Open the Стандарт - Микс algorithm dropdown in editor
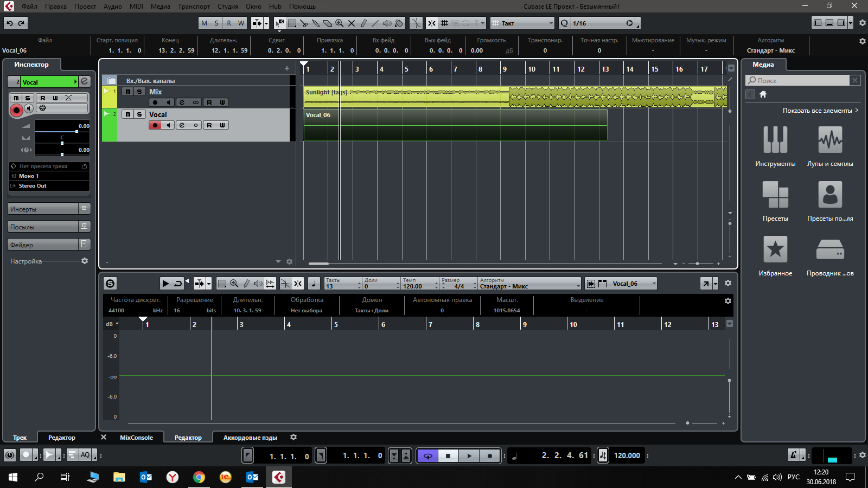868x488 pixels. coord(529,284)
